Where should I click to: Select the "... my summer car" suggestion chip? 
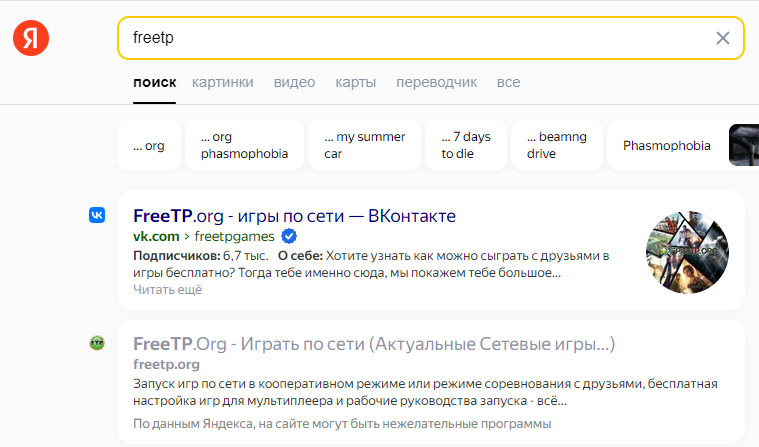click(x=364, y=146)
